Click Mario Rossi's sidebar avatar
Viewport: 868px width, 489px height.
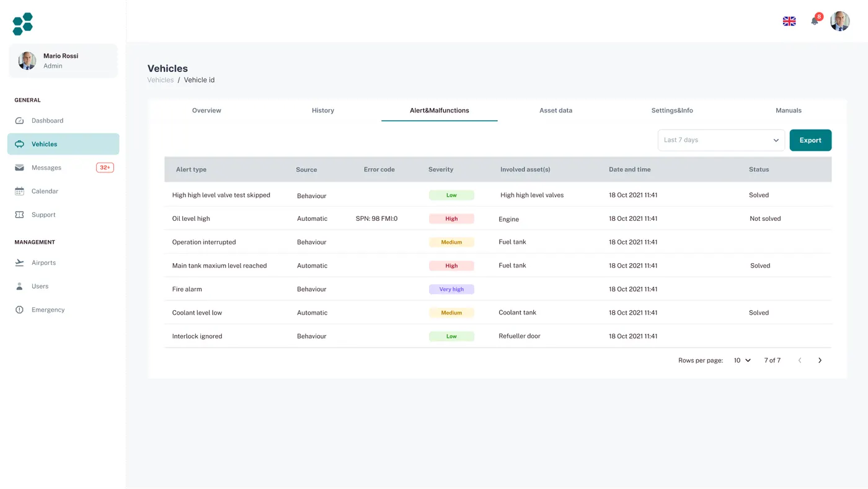(27, 61)
